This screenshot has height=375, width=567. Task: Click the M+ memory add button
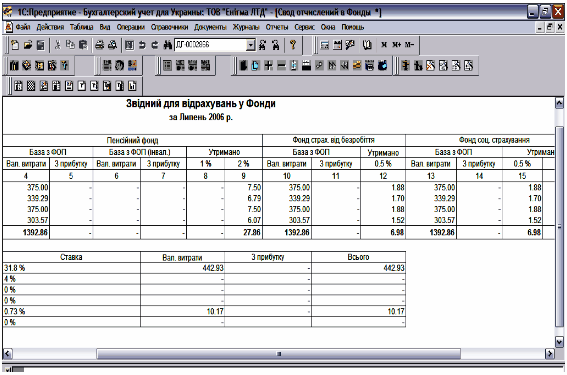point(397,45)
